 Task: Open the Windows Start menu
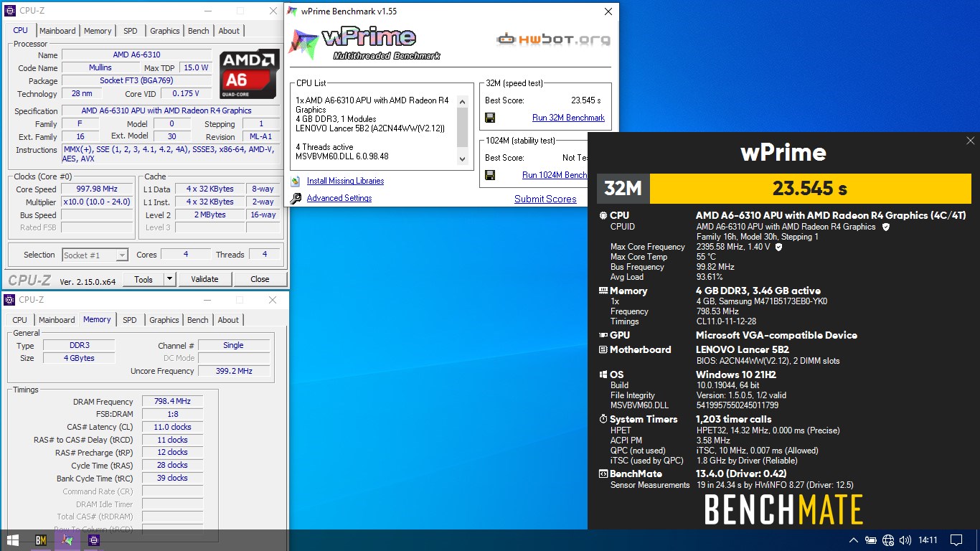12,540
